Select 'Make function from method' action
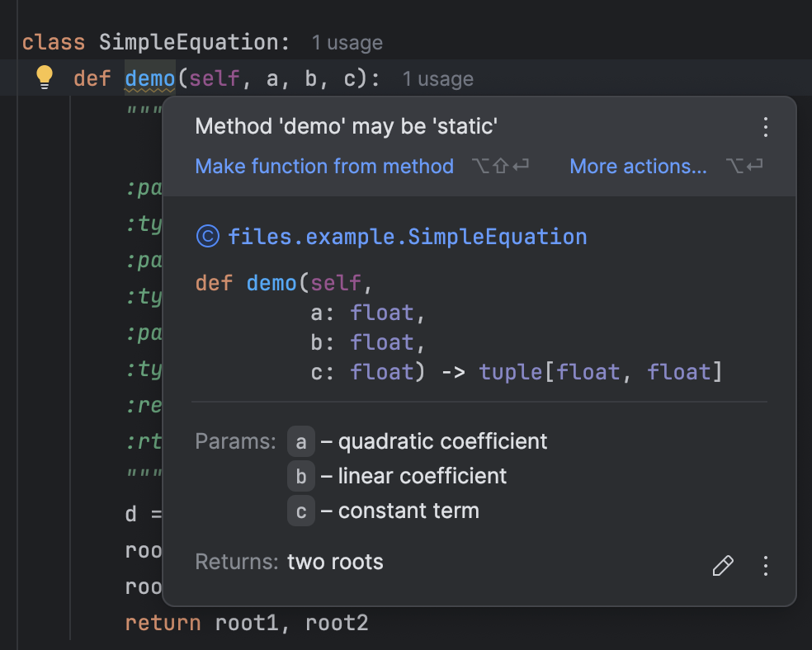Screen dimensions: 812x650 point(323,166)
